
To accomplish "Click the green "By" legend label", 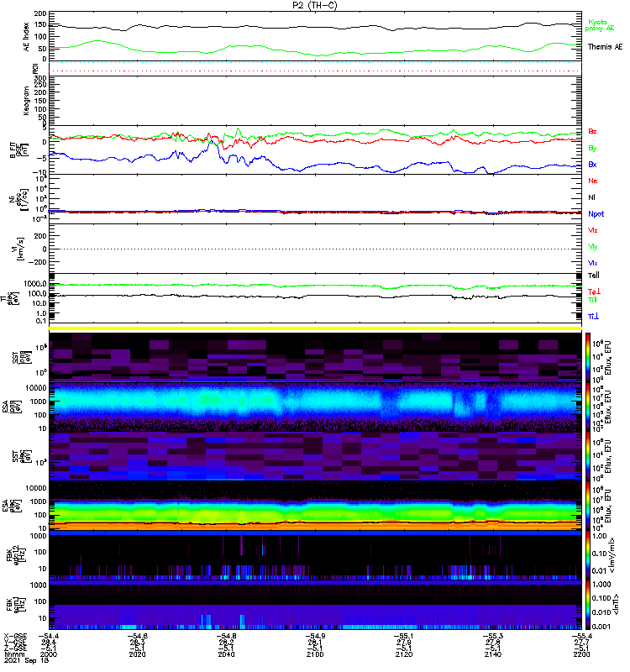I will 592,149.
